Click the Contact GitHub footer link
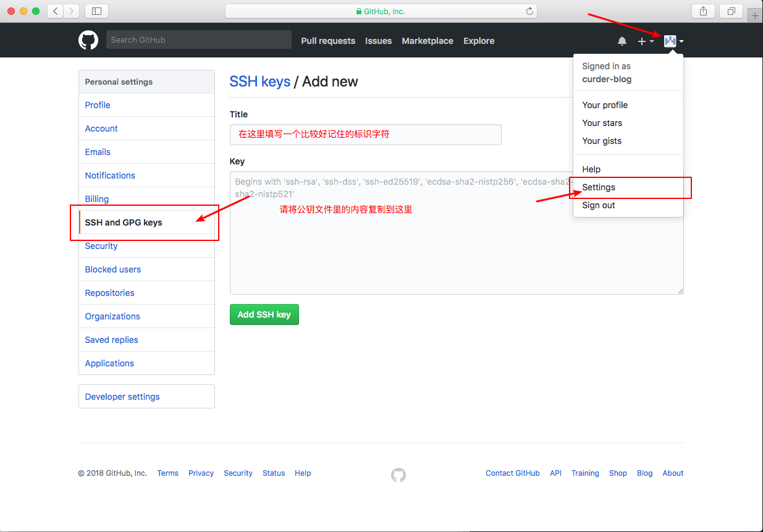 [x=513, y=473]
